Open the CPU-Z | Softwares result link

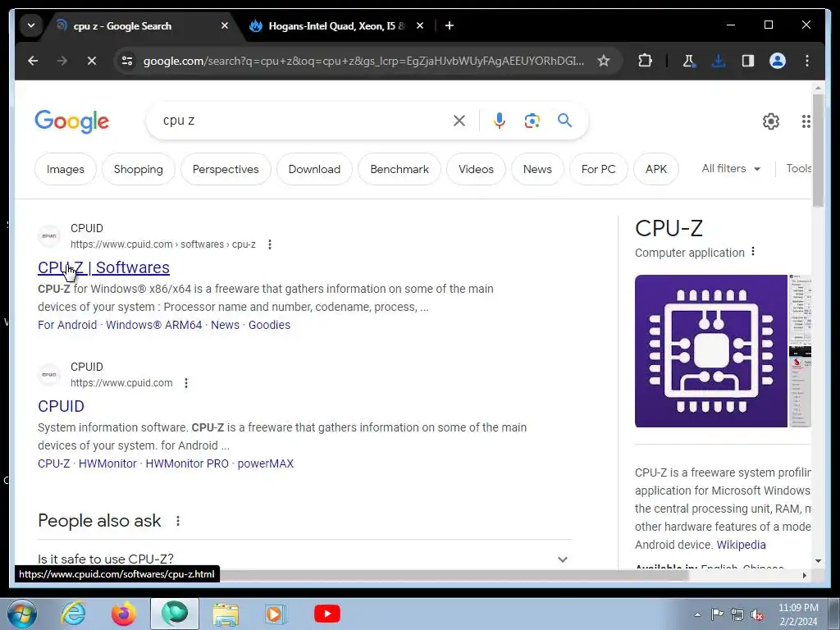click(x=103, y=267)
